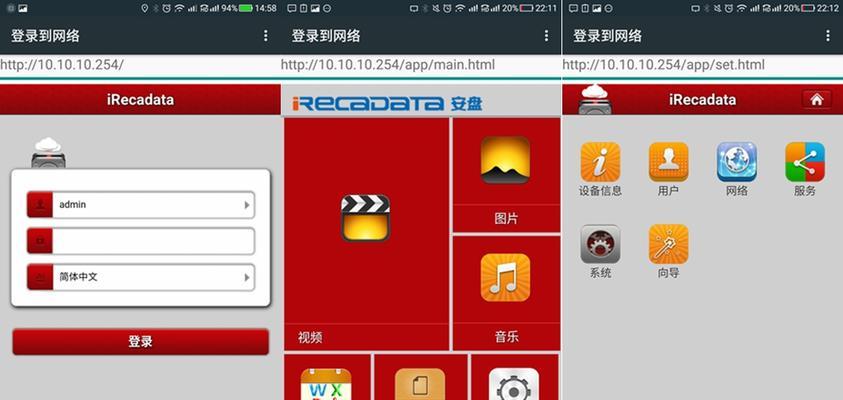Expand the admin username dropdown
The height and width of the screenshot is (400, 843).
coord(247,205)
